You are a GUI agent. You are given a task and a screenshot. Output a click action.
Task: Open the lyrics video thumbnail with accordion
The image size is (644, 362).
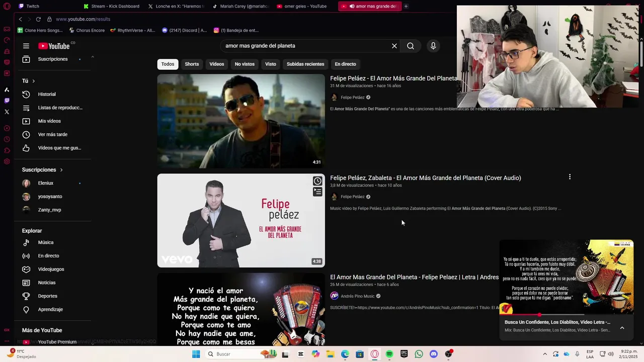click(x=241, y=309)
